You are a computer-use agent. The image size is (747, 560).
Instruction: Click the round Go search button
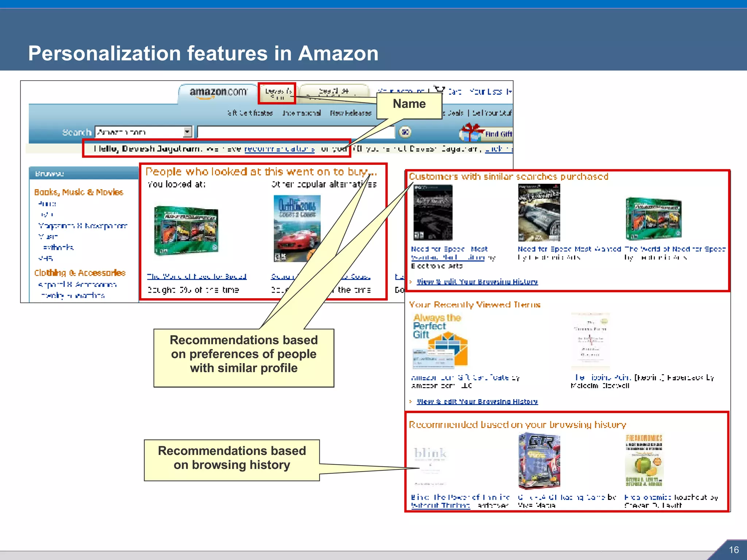pyautogui.click(x=405, y=132)
